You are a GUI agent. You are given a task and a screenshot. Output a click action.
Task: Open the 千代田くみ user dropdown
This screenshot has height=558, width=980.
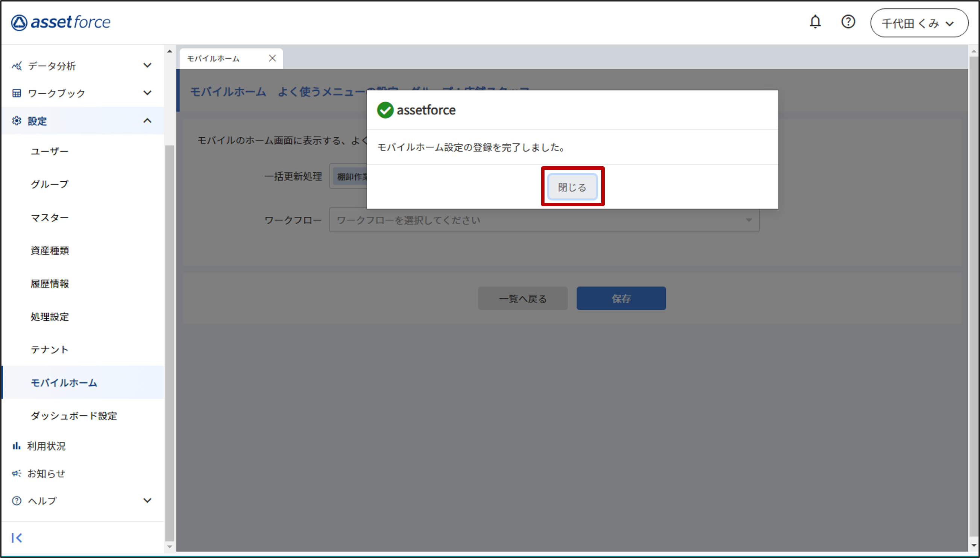(919, 23)
